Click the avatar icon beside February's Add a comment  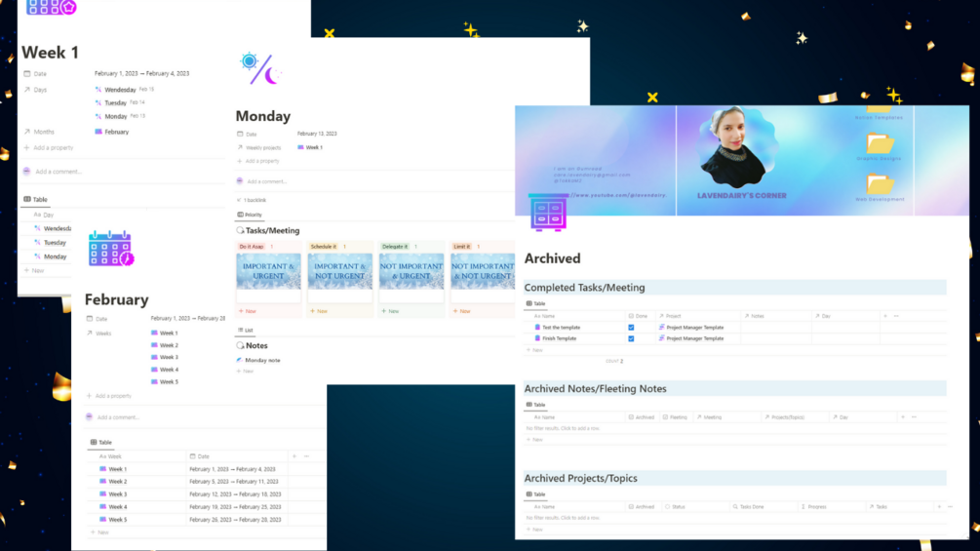[x=89, y=416]
